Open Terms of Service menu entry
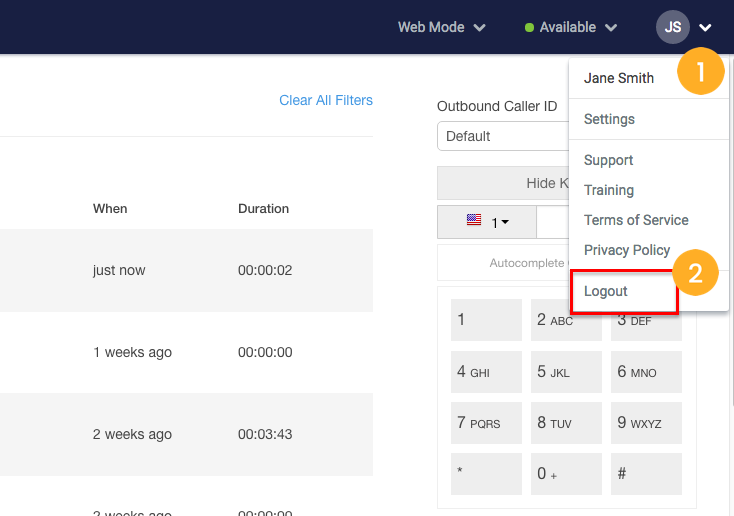The height and width of the screenshot is (516, 734). pos(636,220)
